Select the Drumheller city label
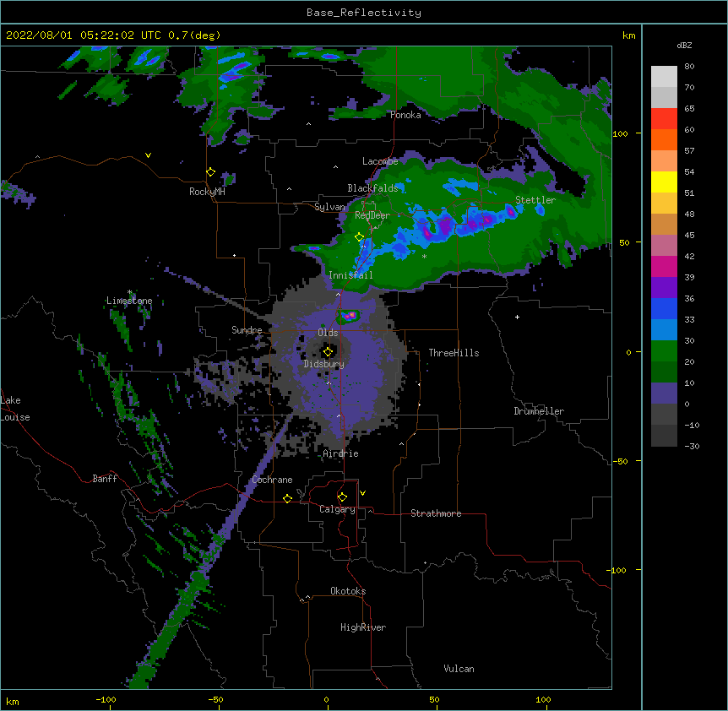Screen dimensions: 728x711 click(539, 411)
